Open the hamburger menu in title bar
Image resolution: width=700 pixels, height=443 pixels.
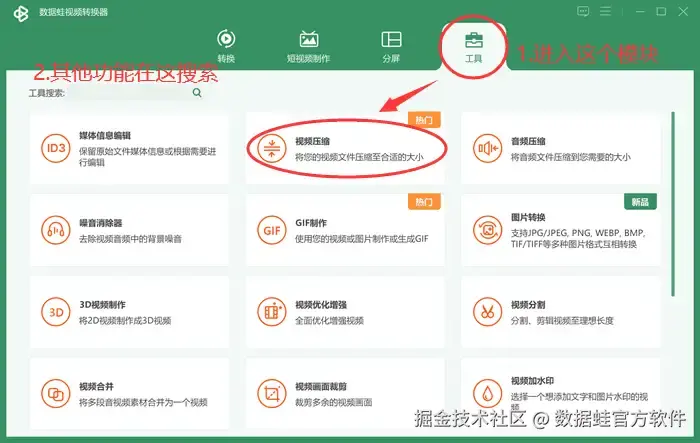tap(605, 11)
